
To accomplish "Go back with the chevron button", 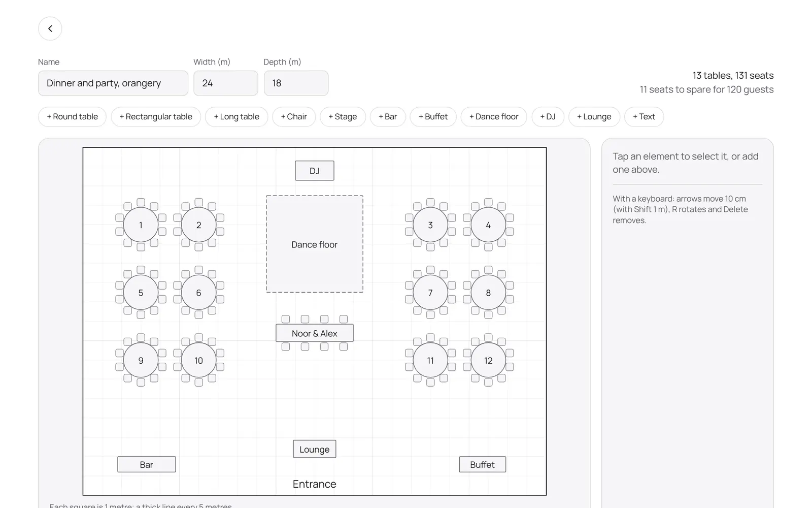I will (50, 28).
